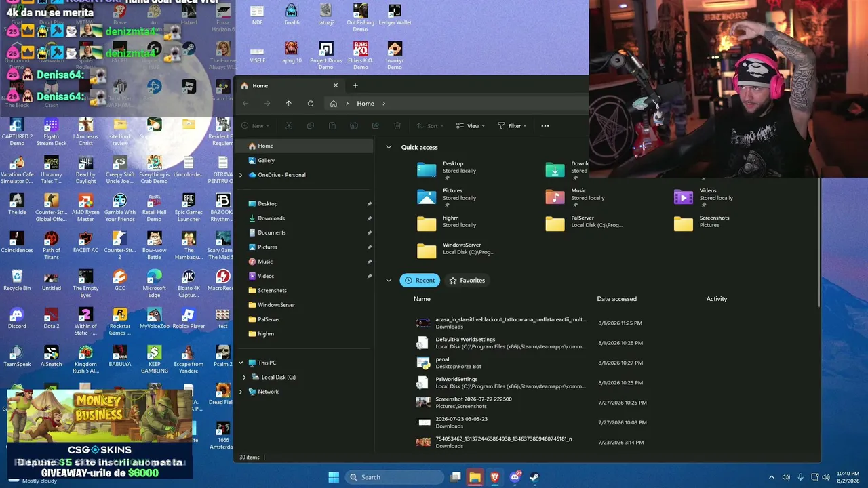Open Task View on the taskbar

point(456,477)
